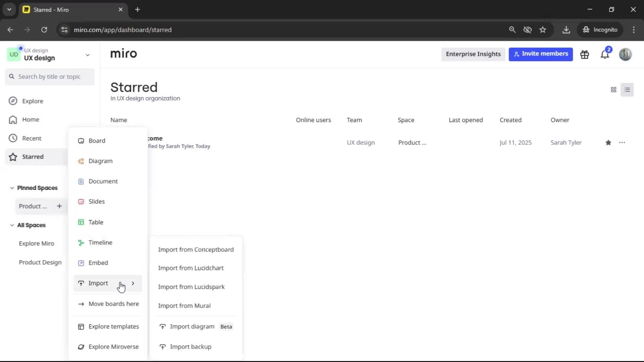
Task: Open more options for Sarah Tyler's board
Action: tap(622, 143)
